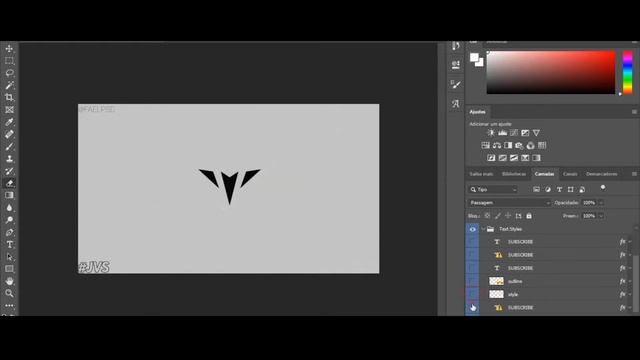The image size is (640, 360).
Task: Select the Gradient tool
Action: [9, 196]
